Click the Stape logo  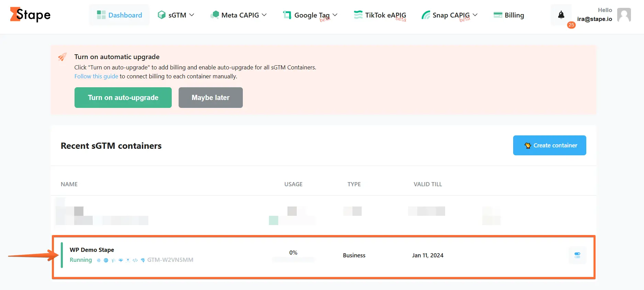(30, 15)
